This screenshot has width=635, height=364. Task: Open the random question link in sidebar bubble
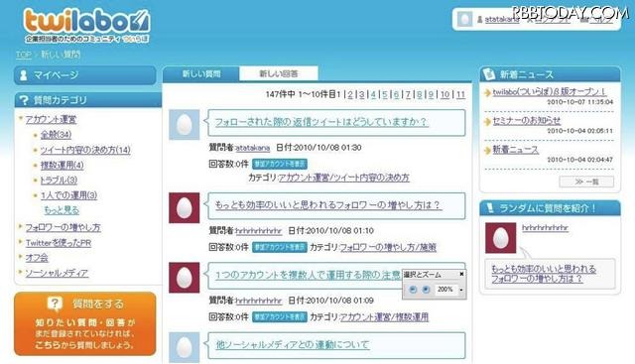(x=544, y=274)
